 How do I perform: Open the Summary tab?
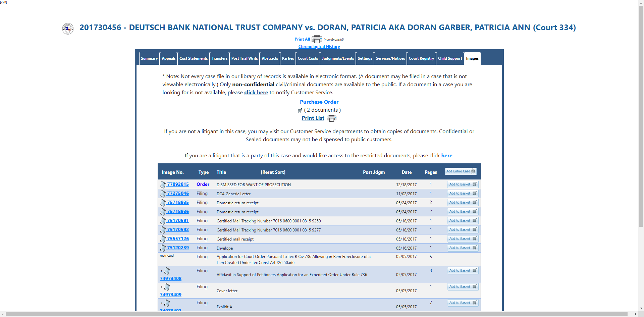(149, 58)
